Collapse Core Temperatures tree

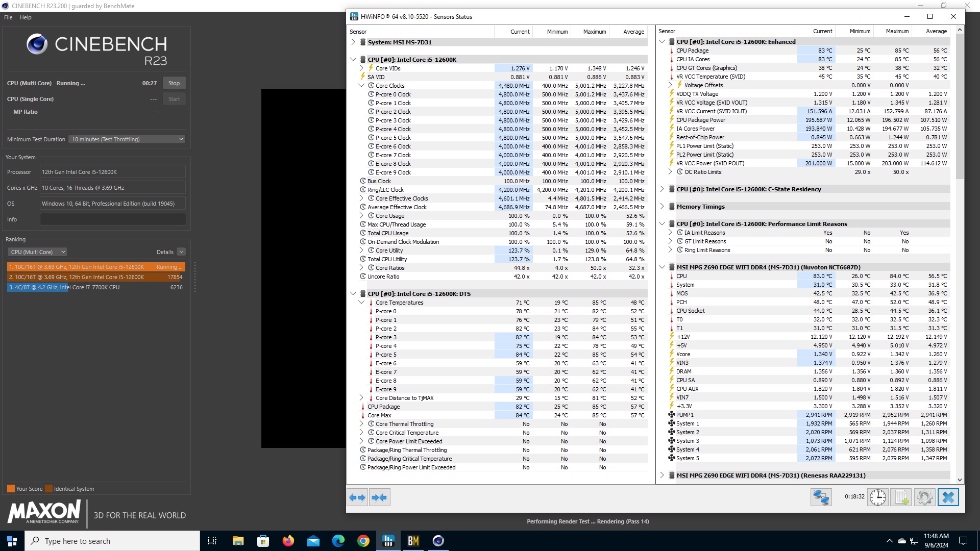pyautogui.click(x=361, y=303)
